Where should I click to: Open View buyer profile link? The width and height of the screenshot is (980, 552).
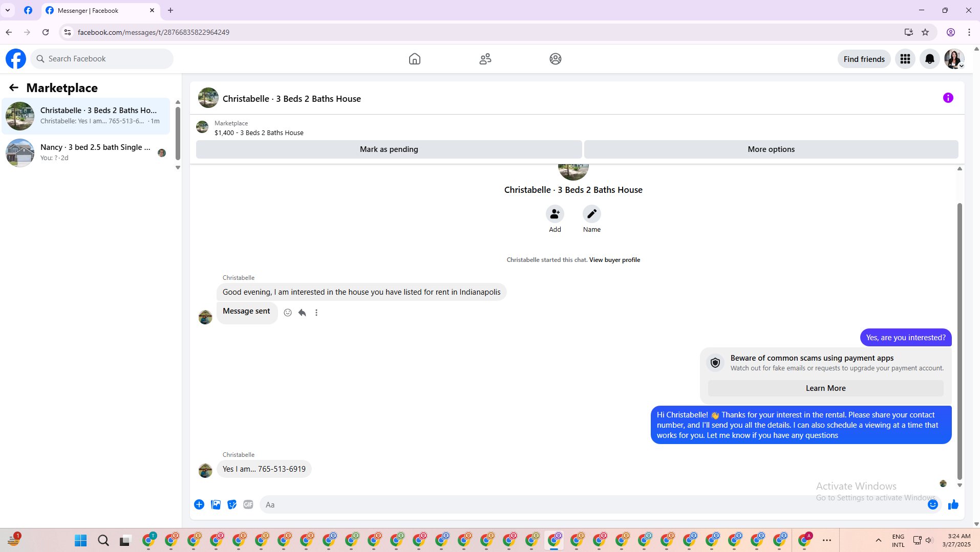pos(614,260)
